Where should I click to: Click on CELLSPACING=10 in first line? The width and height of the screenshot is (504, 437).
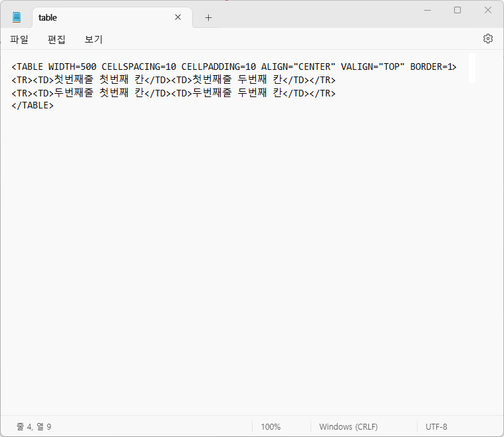pos(139,67)
